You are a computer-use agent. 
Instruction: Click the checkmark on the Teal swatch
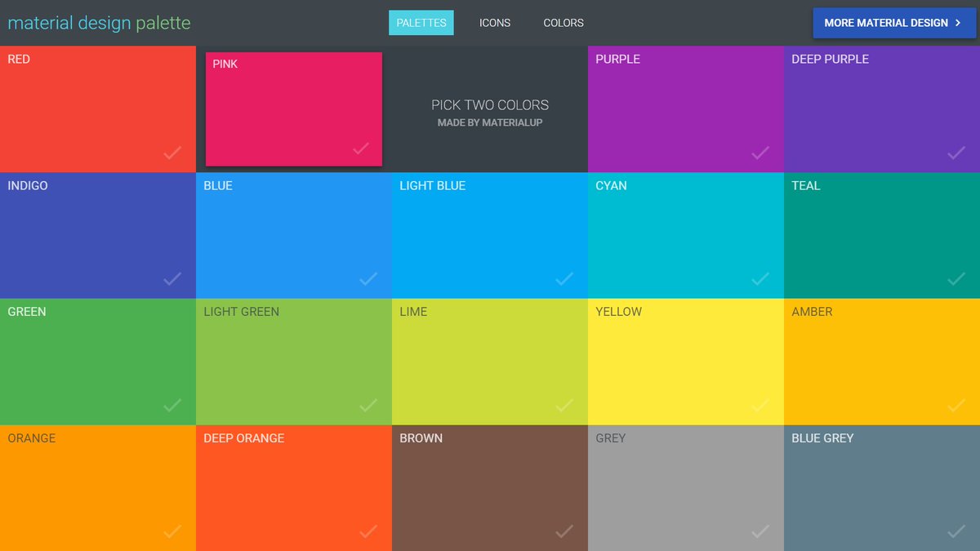click(956, 278)
